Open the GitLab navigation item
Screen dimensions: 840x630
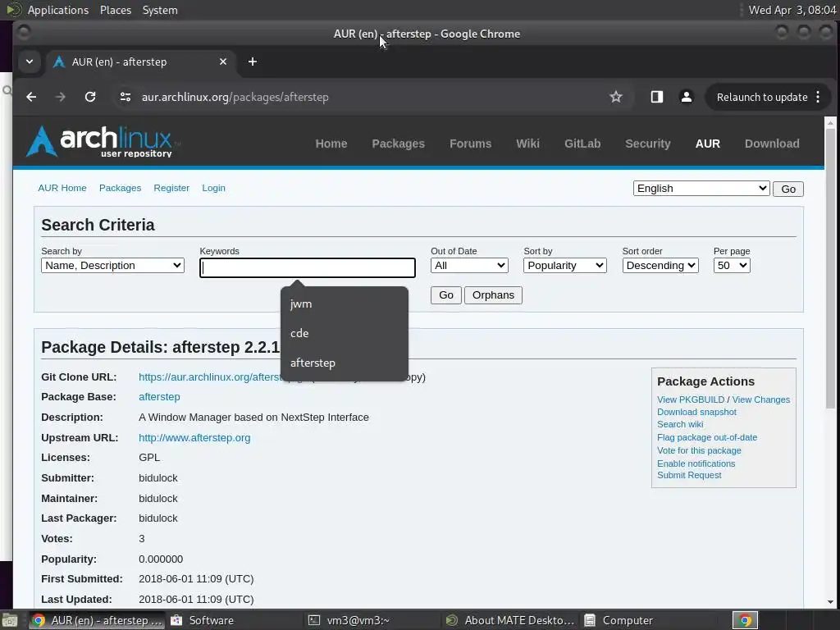[x=582, y=144]
